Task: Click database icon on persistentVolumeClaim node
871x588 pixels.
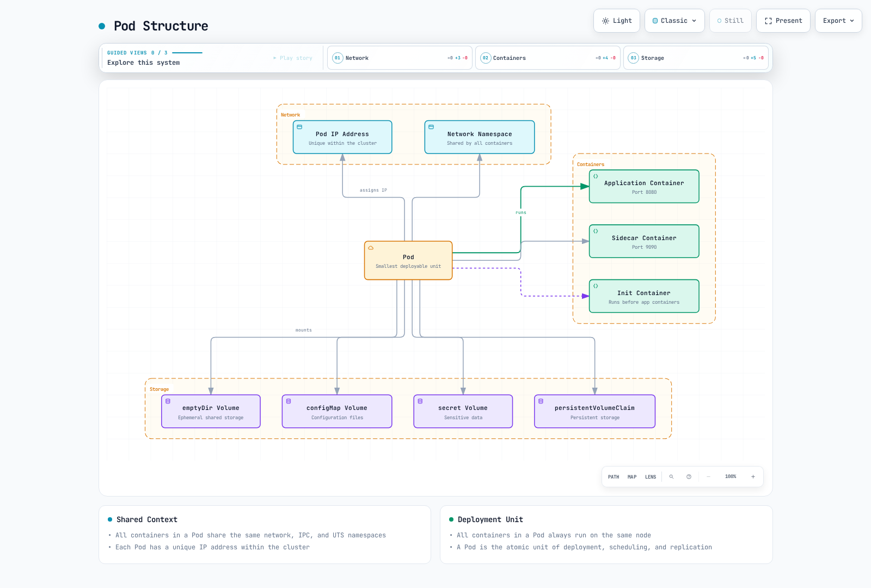Action: point(541,401)
